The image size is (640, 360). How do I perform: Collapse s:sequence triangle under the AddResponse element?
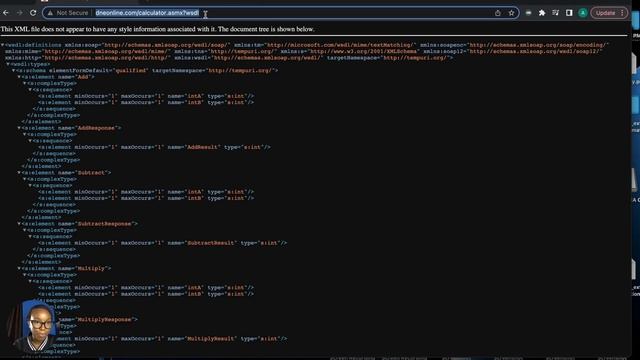[30, 141]
